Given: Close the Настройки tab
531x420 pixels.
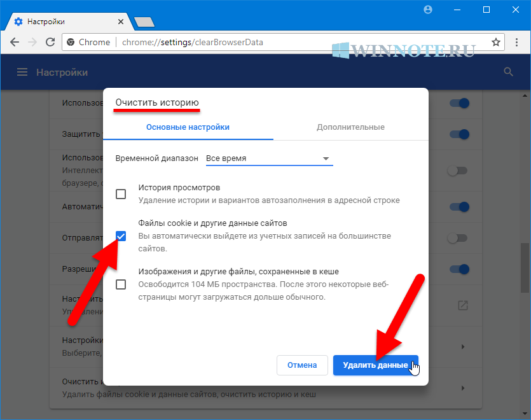Looking at the screenshot, I should pyautogui.click(x=121, y=22).
